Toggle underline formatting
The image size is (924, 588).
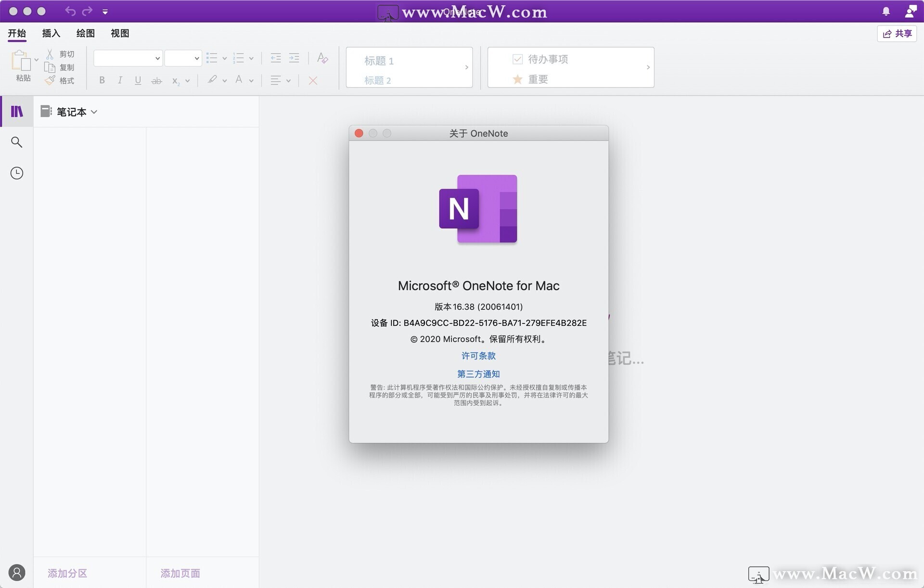pos(138,80)
